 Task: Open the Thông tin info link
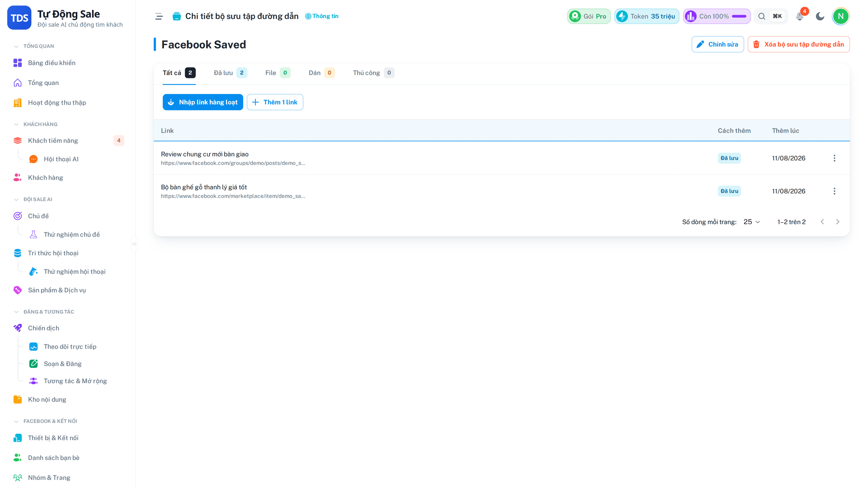click(322, 16)
